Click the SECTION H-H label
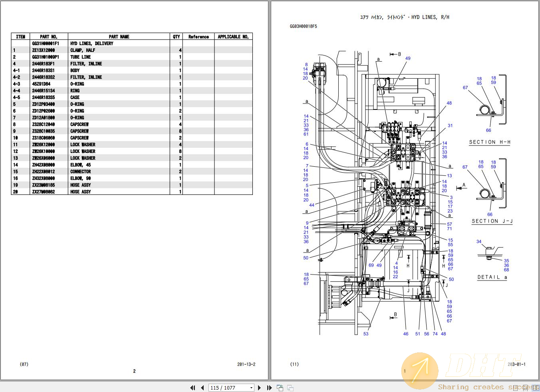540x392 pixels. click(490, 142)
